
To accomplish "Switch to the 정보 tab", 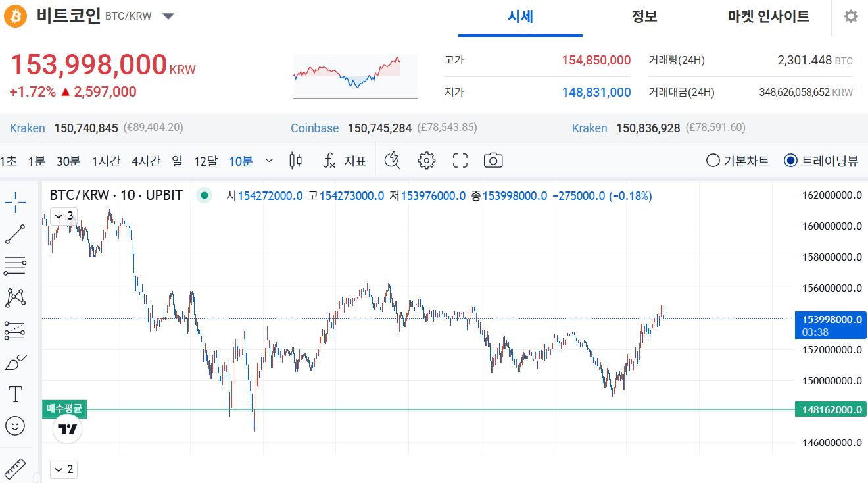I will 644,17.
